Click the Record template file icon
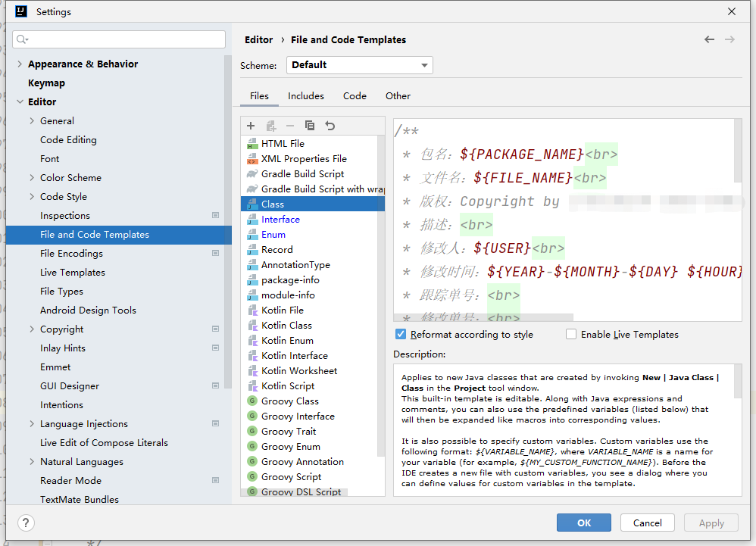This screenshot has height=546, width=756. click(252, 250)
